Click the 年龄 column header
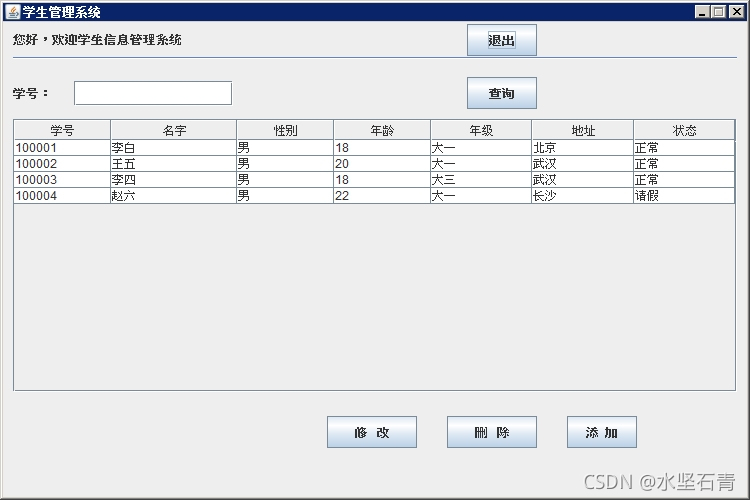Image resolution: width=750 pixels, height=500 pixels. tap(382, 130)
